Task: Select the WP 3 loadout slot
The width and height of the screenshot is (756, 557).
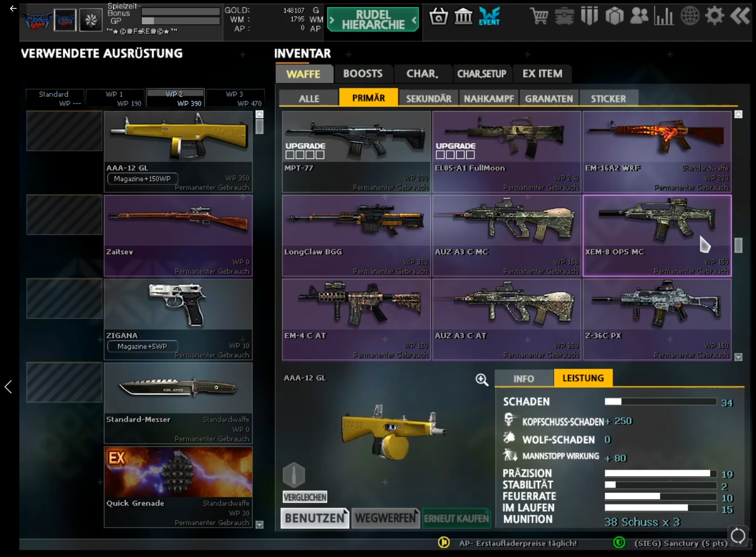Action: pos(235,98)
